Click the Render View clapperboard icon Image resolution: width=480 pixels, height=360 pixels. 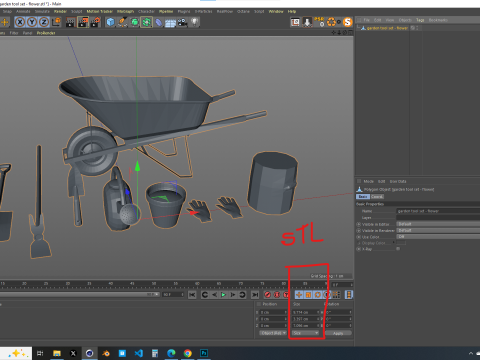71,22
